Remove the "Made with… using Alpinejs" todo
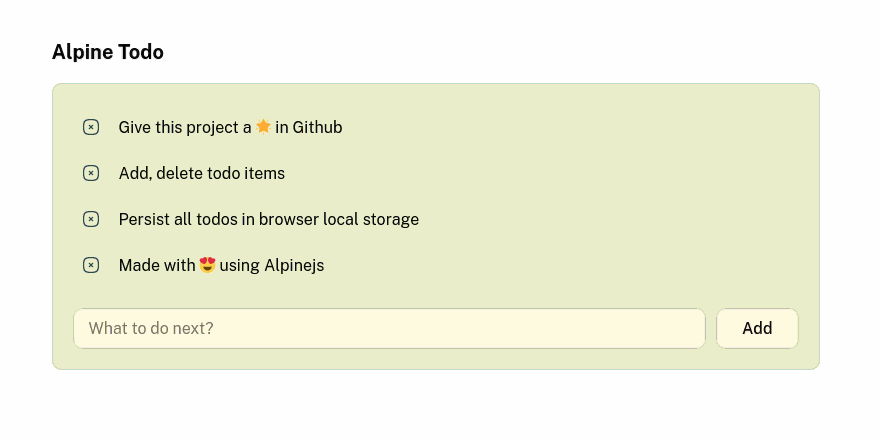 (x=91, y=265)
